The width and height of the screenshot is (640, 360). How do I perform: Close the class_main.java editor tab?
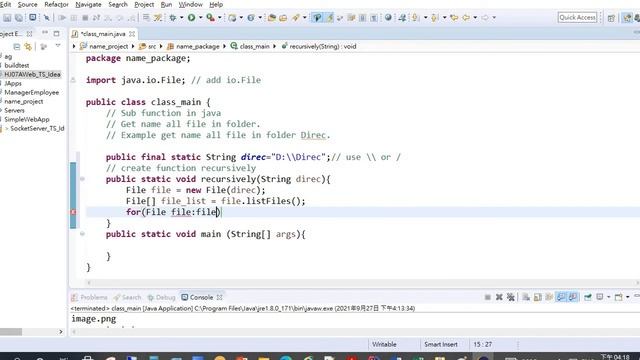coord(132,34)
